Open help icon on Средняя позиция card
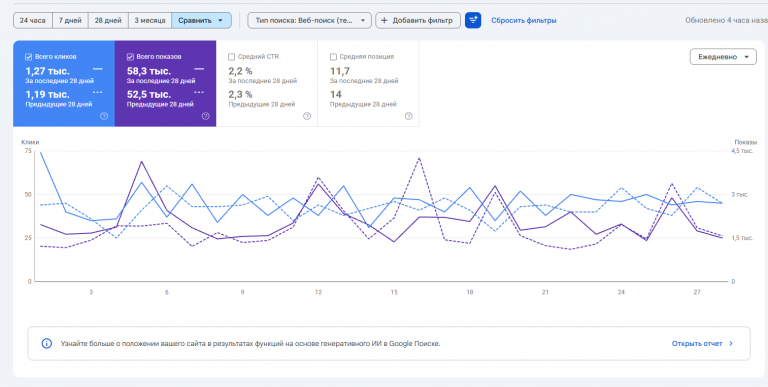 point(408,116)
